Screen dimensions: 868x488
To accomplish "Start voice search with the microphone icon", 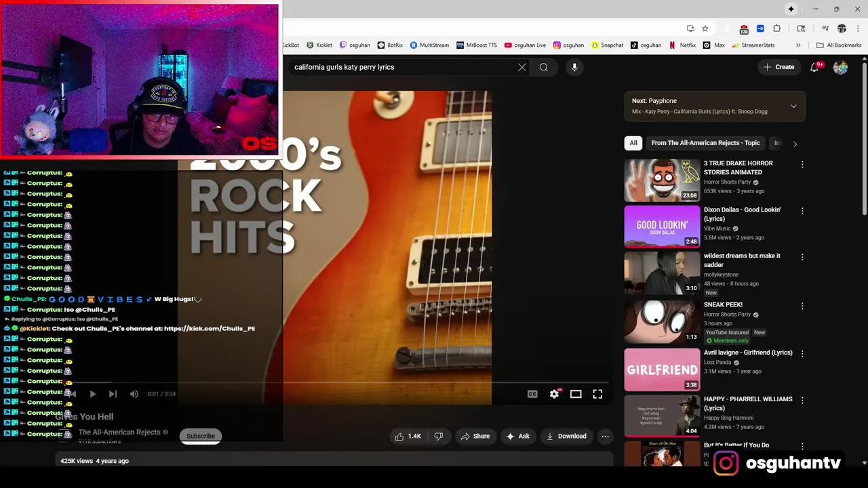I will click(x=574, y=67).
